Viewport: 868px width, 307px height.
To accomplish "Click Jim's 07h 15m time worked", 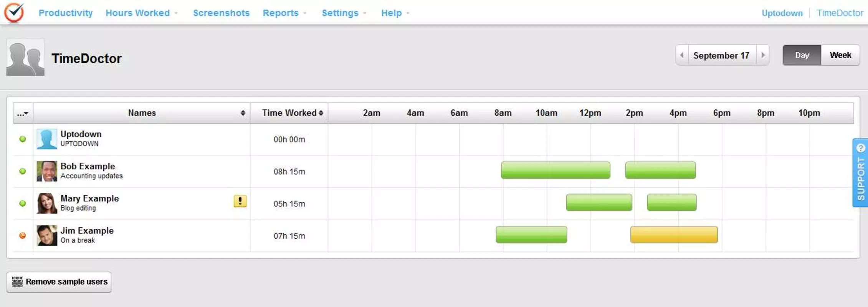I will [289, 236].
